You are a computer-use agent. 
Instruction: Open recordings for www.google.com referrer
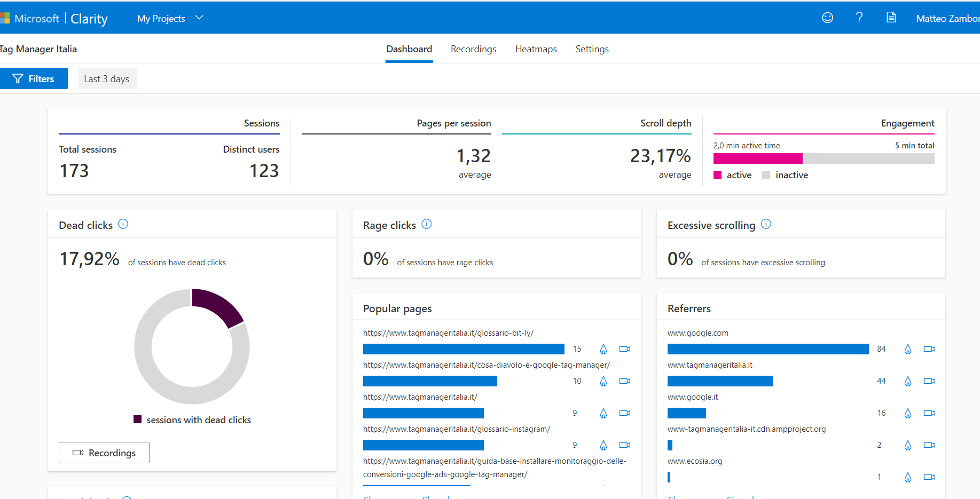929,349
